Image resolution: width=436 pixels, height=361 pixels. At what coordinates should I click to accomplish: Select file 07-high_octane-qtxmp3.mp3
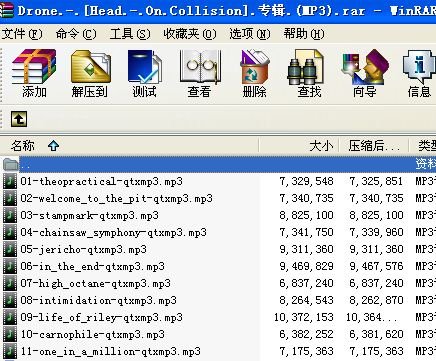[x=96, y=283]
